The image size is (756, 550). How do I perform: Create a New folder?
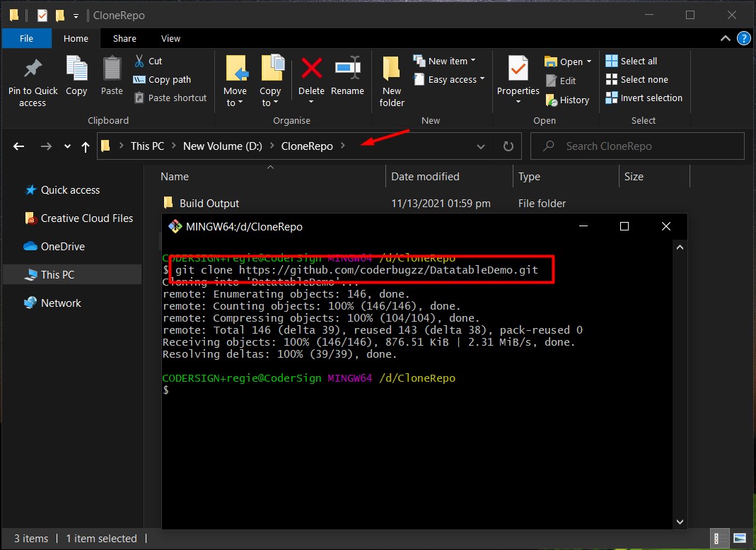tap(391, 79)
